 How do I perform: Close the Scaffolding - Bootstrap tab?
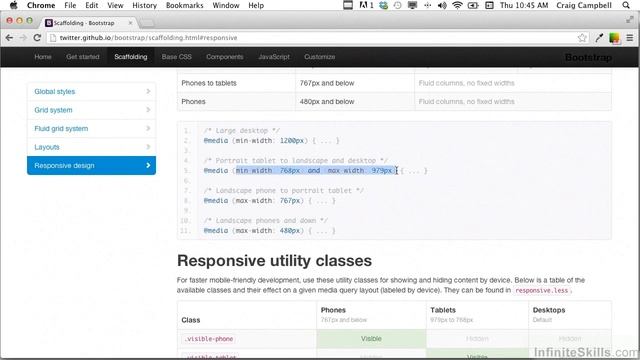point(130,23)
